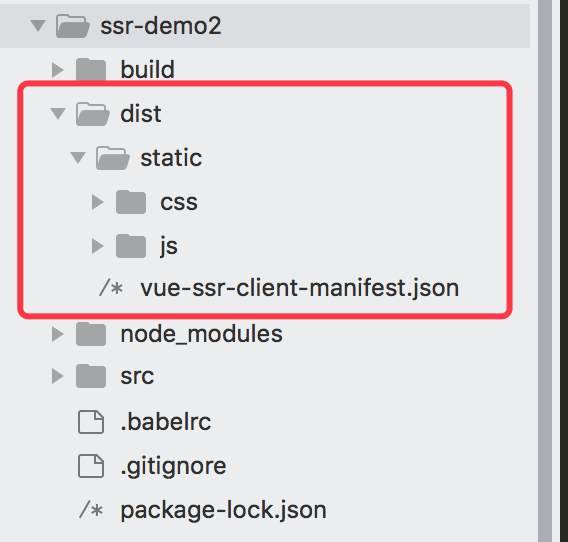The width and height of the screenshot is (568, 542).
Task: Select the src folder name
Action: pos(137,376)
